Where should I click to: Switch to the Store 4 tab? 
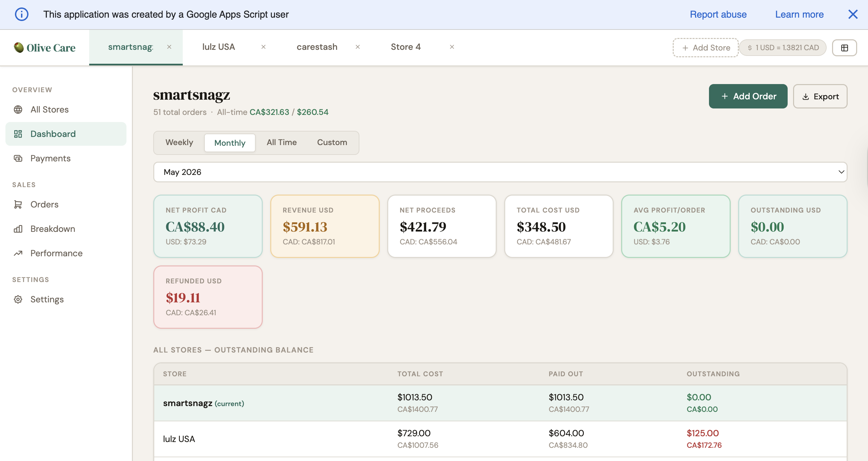point(406,47)
